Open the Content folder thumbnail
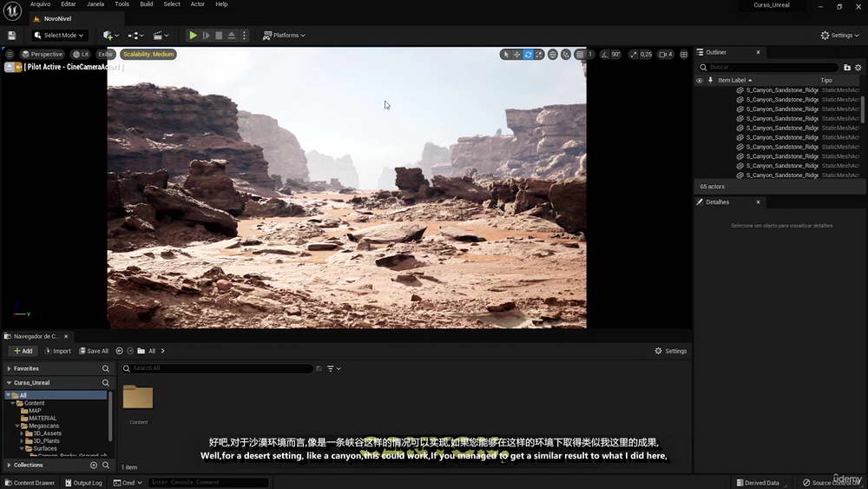868x489 pixels. (138, 398)
